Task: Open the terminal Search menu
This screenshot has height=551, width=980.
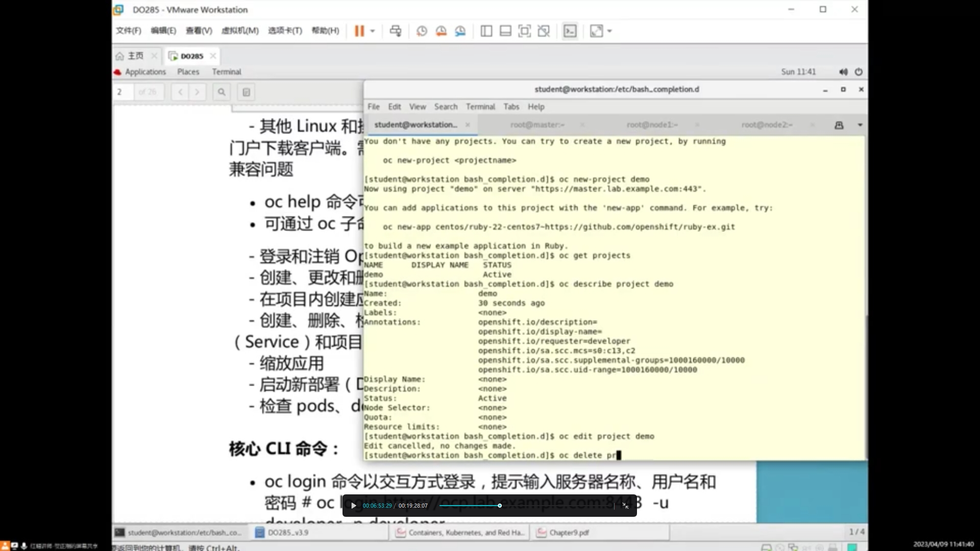Action: tap(446, 107)
